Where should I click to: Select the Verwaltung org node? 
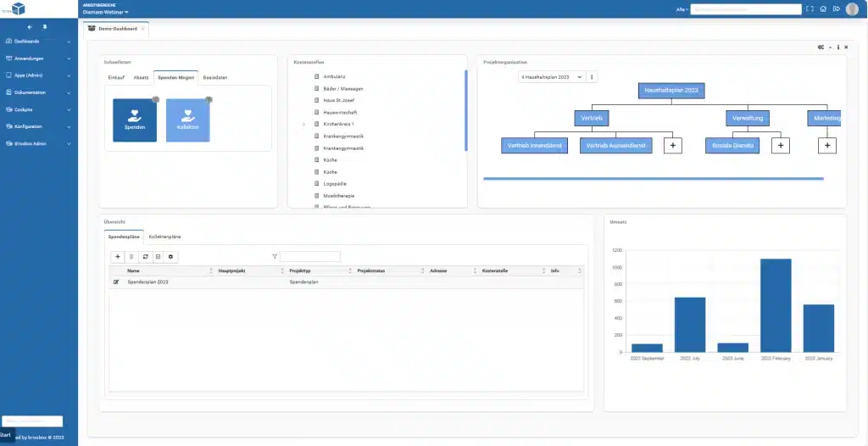coord(748,118)
